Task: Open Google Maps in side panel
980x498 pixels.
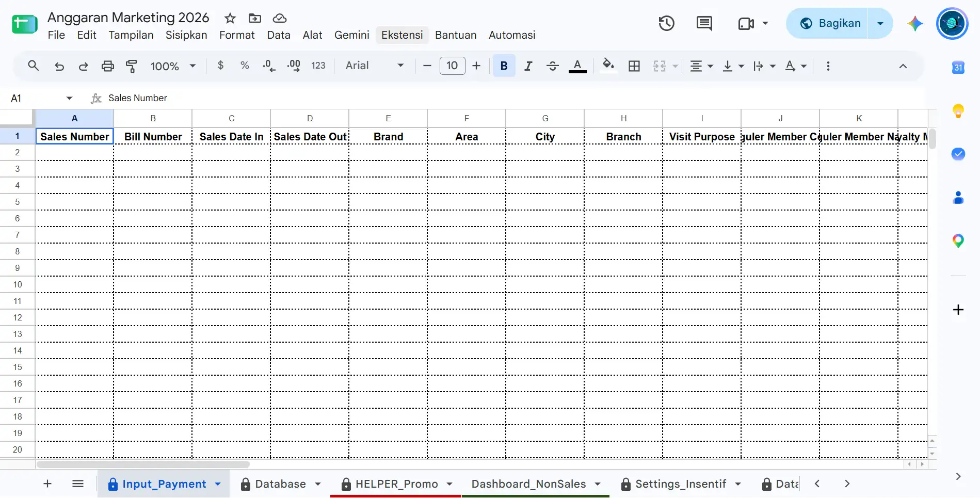Action: pyautogui.click(x=958, y=241)
